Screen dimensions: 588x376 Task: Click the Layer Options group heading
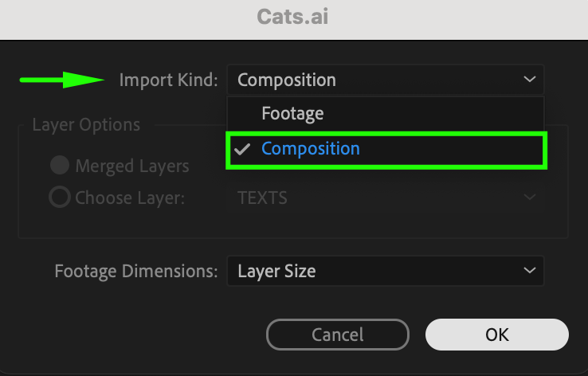click(x=86, y=125)
